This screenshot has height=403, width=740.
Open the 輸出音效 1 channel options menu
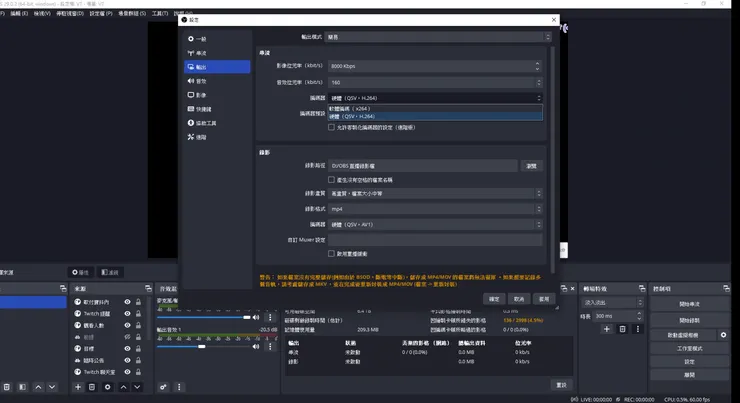coord(270,346)
